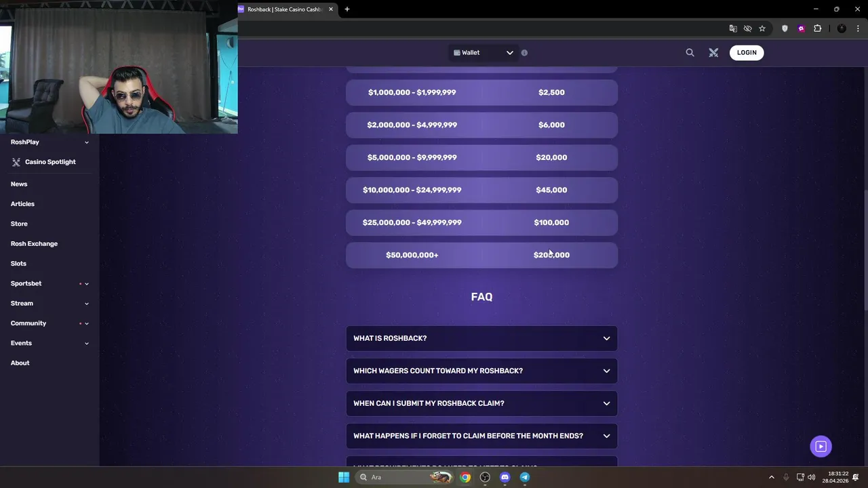The image size is (868, 488).
Task: Click the '$10,000,000 - $24,999,999' wager range
Action: point(412,190)
